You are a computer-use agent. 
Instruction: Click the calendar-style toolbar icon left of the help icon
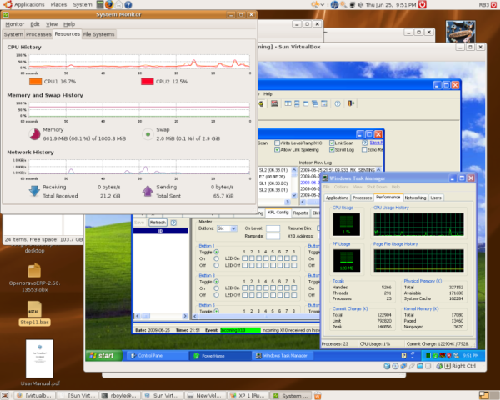[324, 104]
